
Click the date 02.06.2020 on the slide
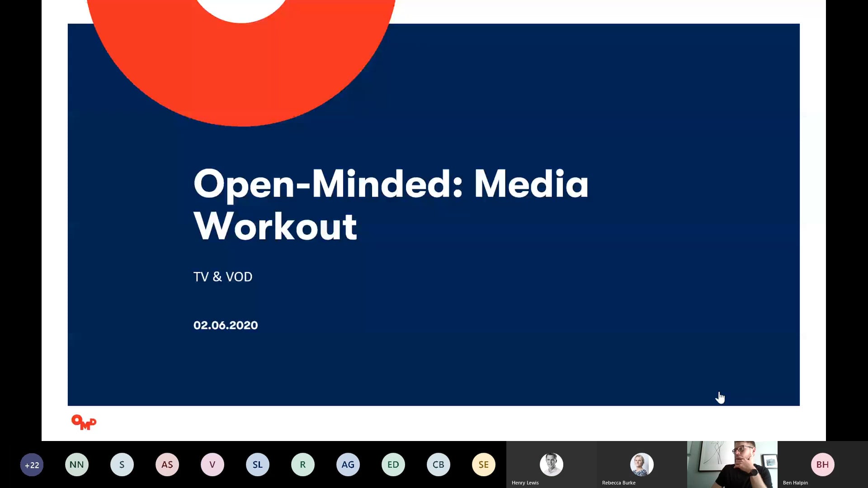pyautogui.click(x=226, y=325)
